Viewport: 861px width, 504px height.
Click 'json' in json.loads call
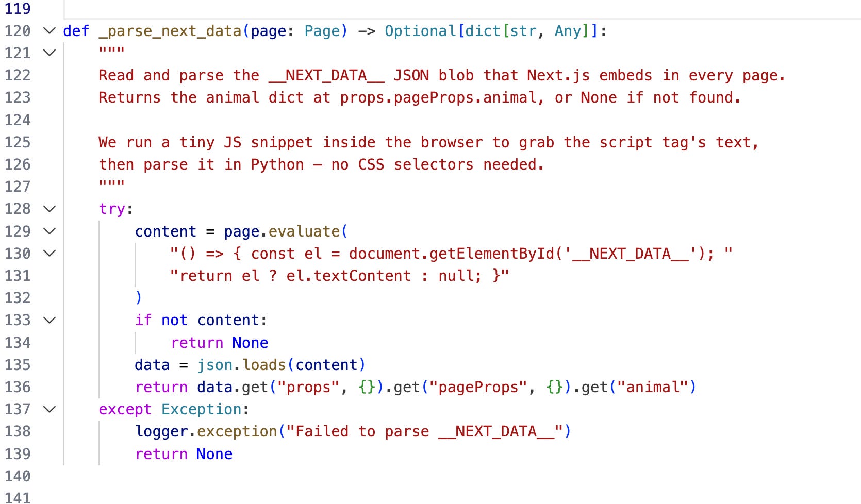point(215,365)
